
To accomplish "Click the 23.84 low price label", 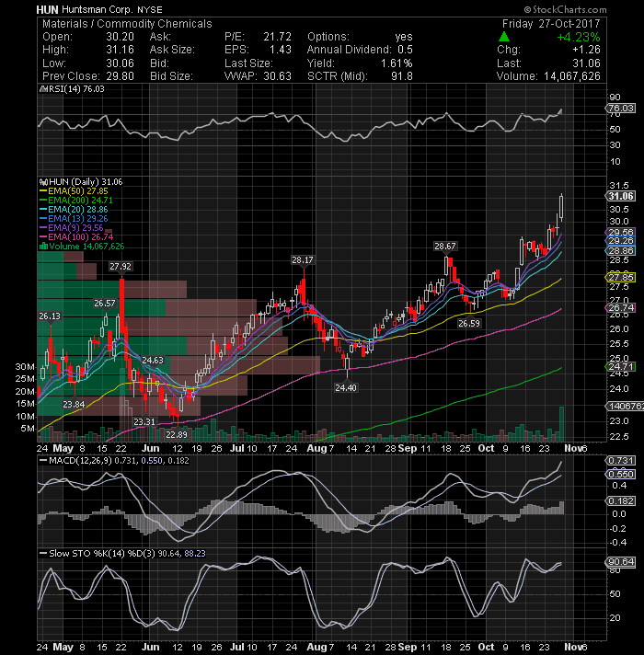I will tap(74, 404).
